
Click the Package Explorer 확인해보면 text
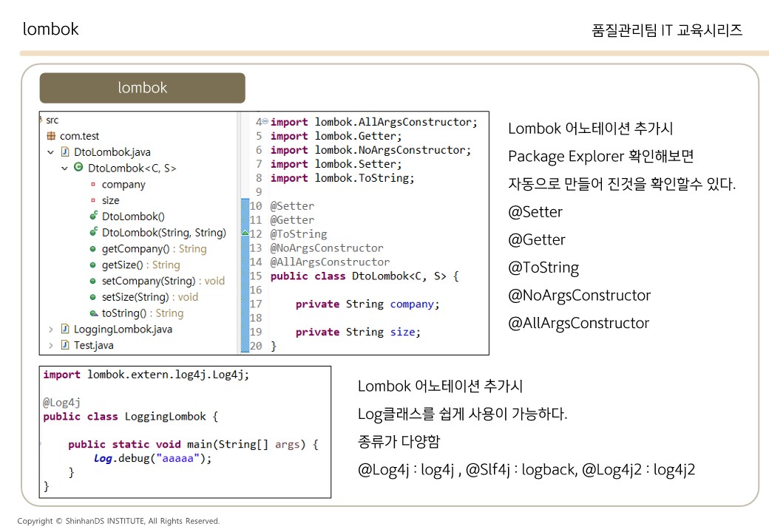pos(600,156)
